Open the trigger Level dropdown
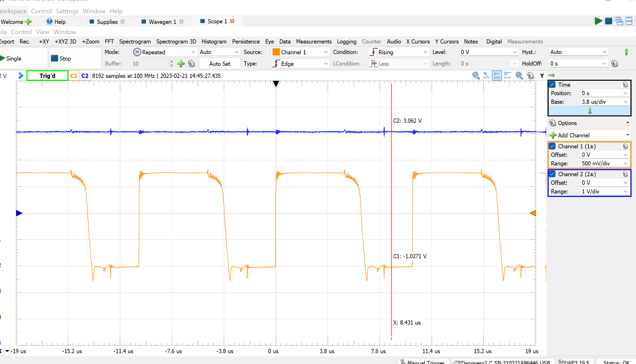 pyautogui.click(x=489, y=52)
